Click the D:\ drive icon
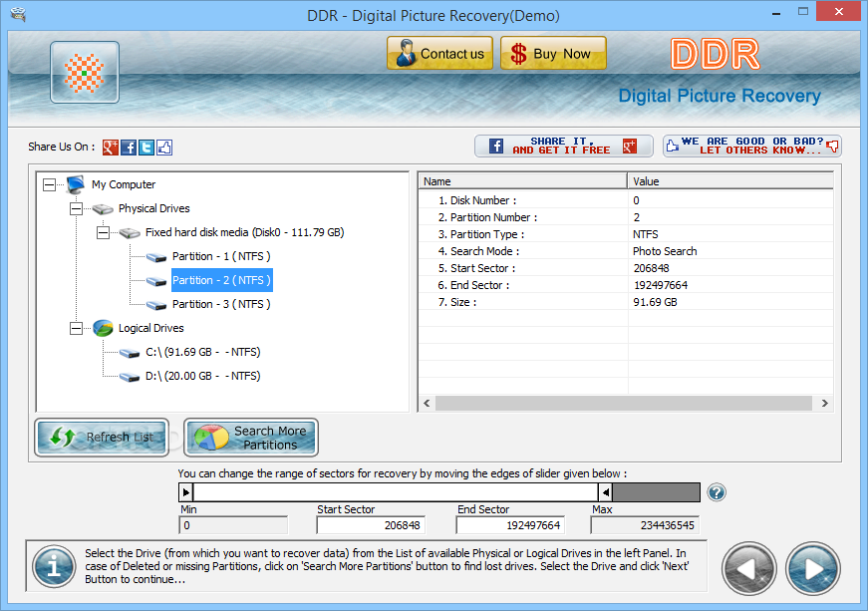The width and height of the screenshot is (868, 611). pyautogui.click(x=130, y=377)
